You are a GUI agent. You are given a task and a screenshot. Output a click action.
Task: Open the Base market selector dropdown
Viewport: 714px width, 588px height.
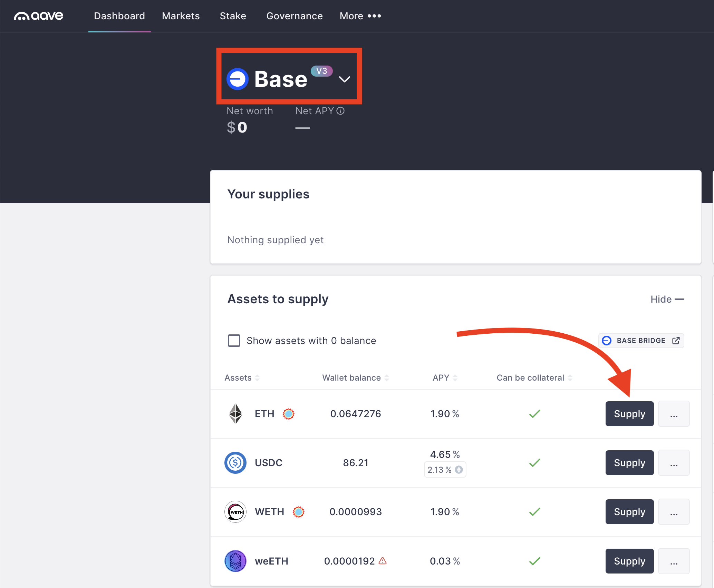(344, 79)
